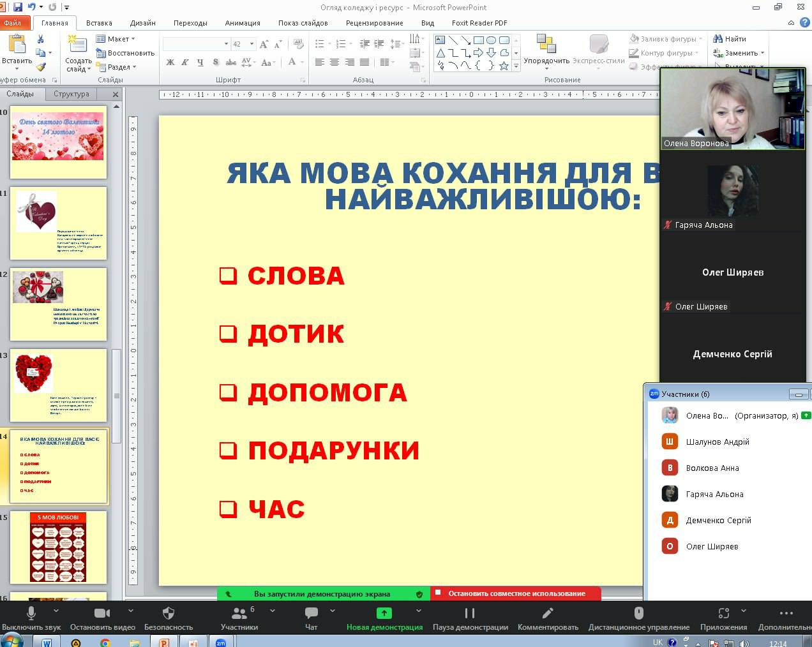Select slide 15 thumbnail '5 мов любові'
Viewport: 812px width, 647px height.
pos(58,547)
